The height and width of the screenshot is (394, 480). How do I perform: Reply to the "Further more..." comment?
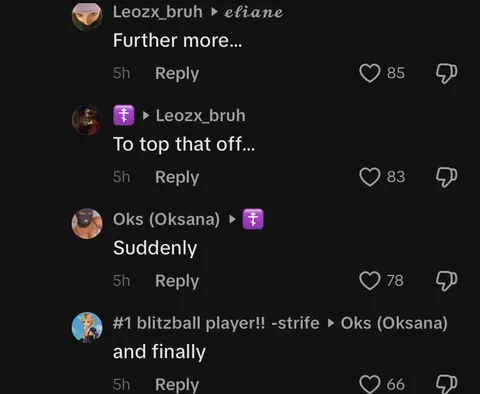(177, 74)
